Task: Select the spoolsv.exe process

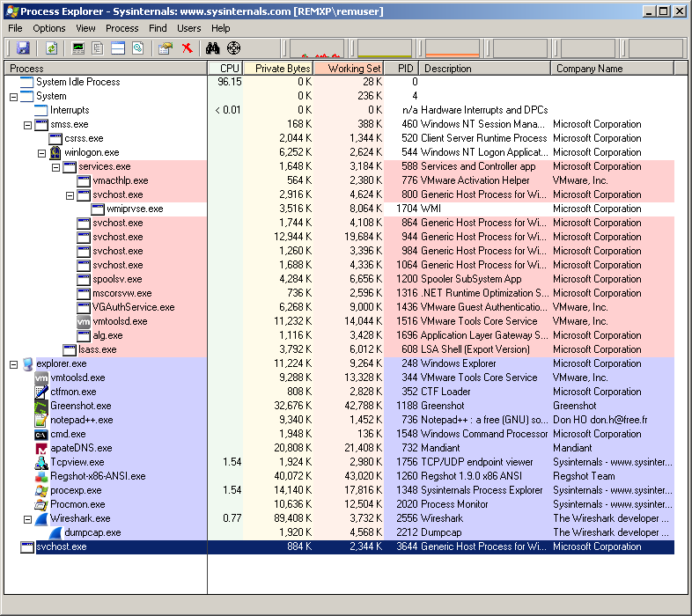Action: [x=117, y=279]
